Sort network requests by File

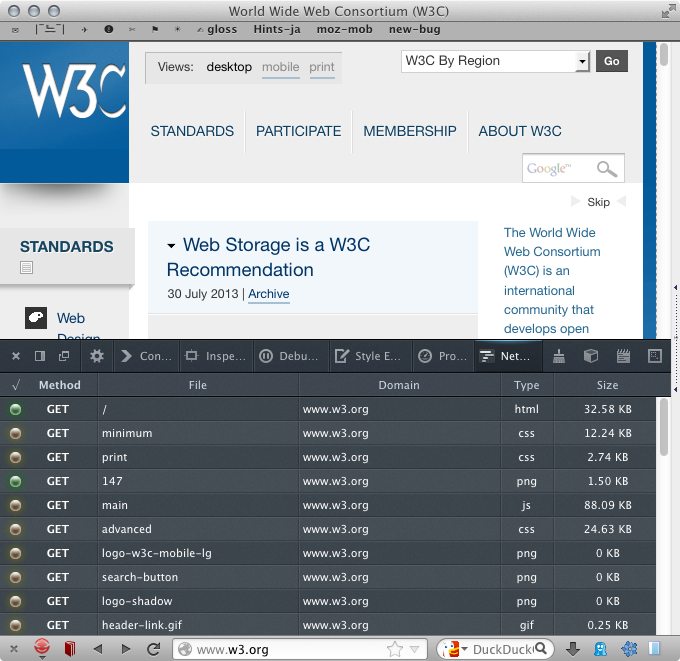coord(198,385)
